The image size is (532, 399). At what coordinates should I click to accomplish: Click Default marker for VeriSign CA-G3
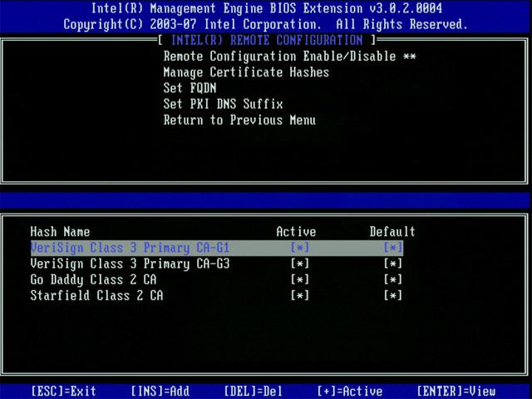[393, 264]
